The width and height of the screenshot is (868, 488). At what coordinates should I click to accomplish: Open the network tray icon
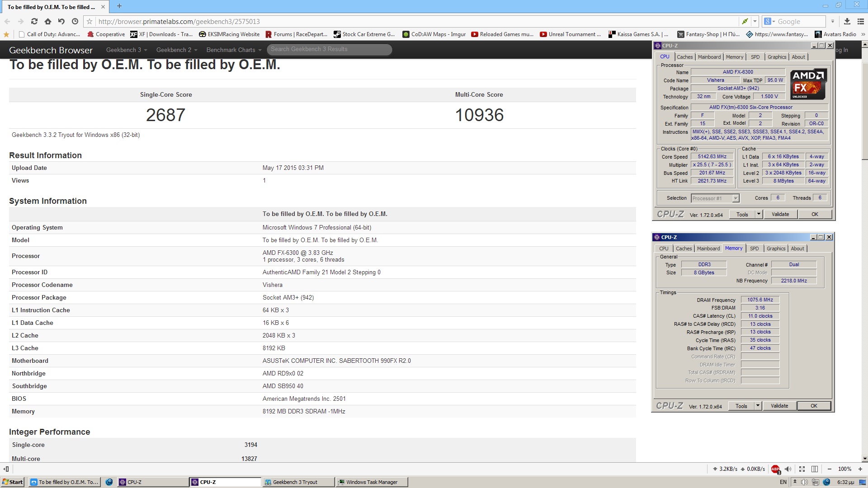(x=816, y=482)
